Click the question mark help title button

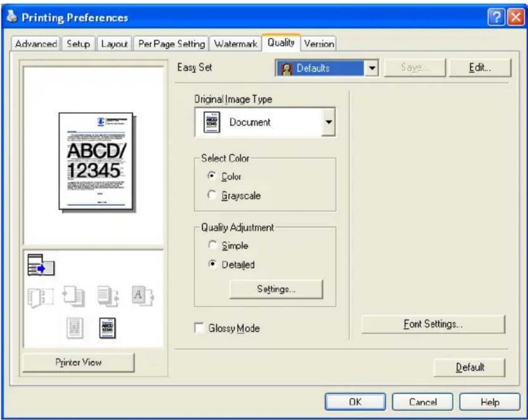click(x=496, y=17)
